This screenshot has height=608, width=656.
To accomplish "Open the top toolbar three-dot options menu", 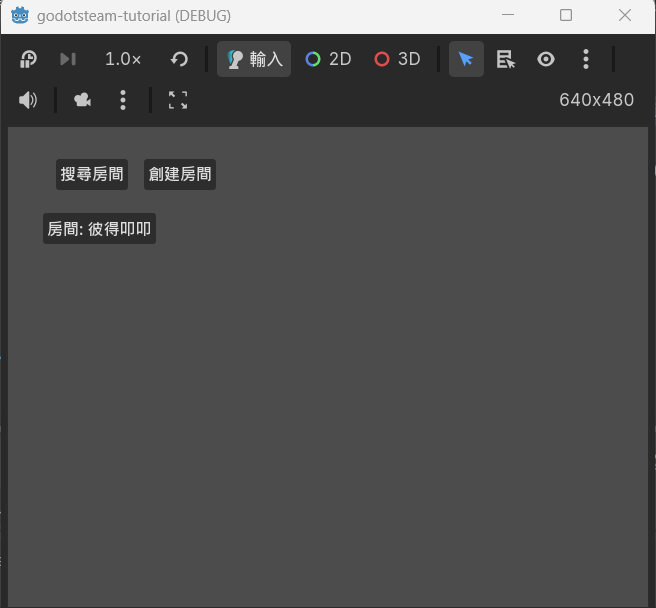I will pos(586,59).
